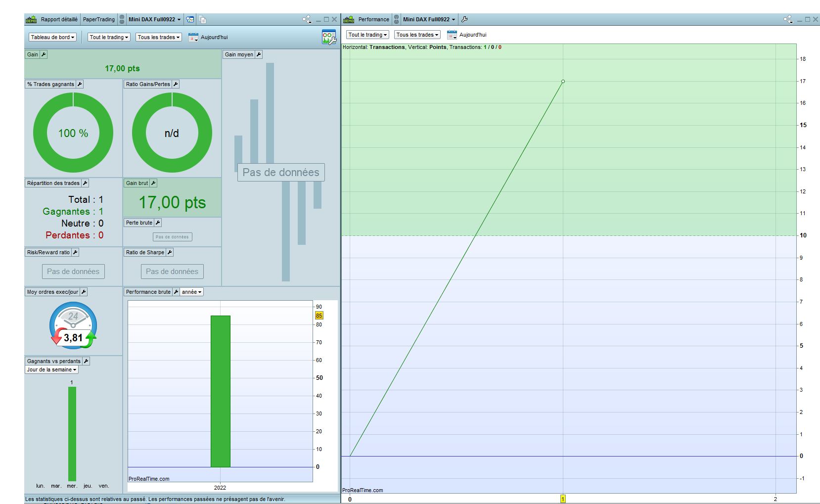Screen dimensions: 820x504
Task: Click the Performance window title
Action: 374,19
